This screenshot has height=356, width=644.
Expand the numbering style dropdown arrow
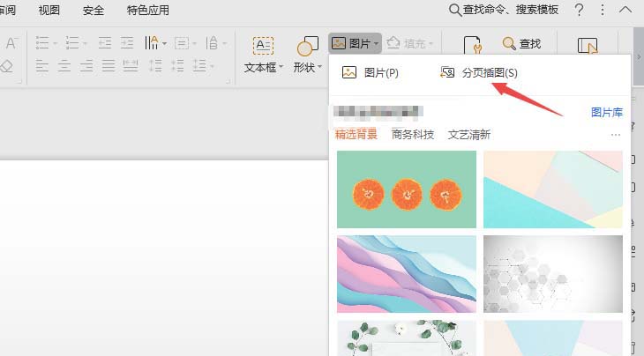tap(85, 43)
